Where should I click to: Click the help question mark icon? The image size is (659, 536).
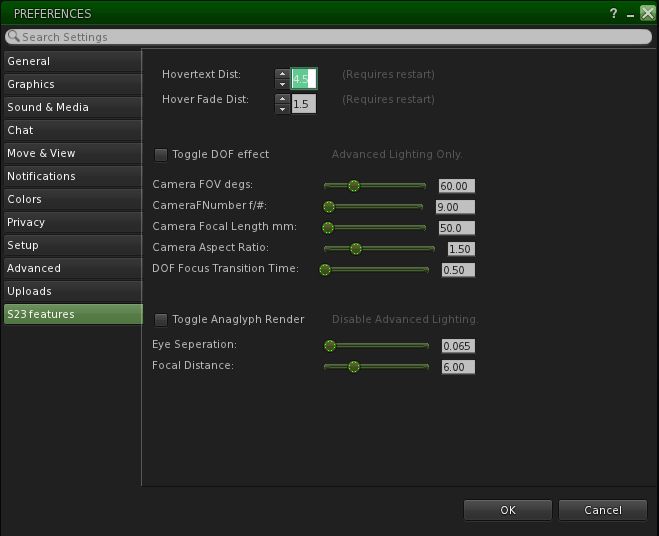coord(612,14)
